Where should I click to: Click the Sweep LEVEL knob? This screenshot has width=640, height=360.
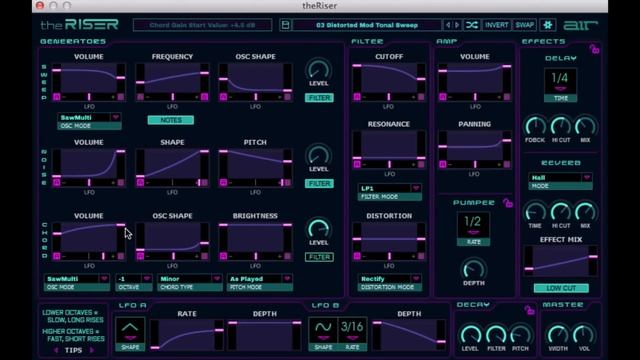pyautogui.click(x=318, y=69)
